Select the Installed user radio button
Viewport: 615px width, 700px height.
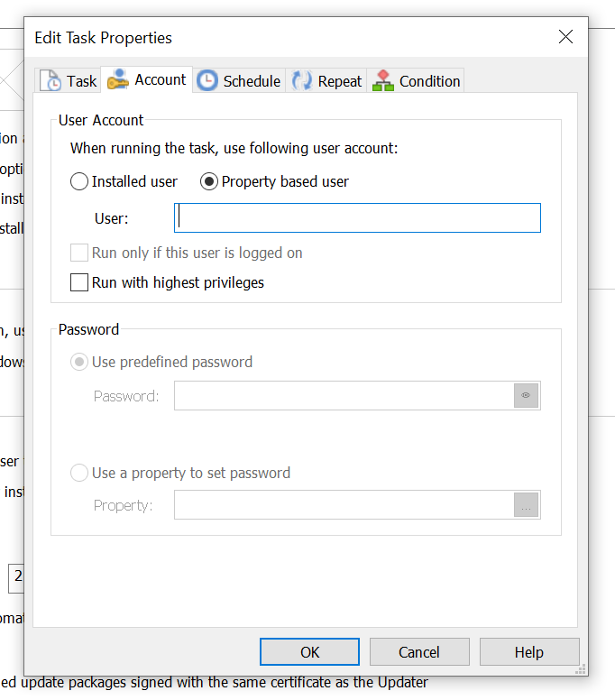click(x=80, y=181)
